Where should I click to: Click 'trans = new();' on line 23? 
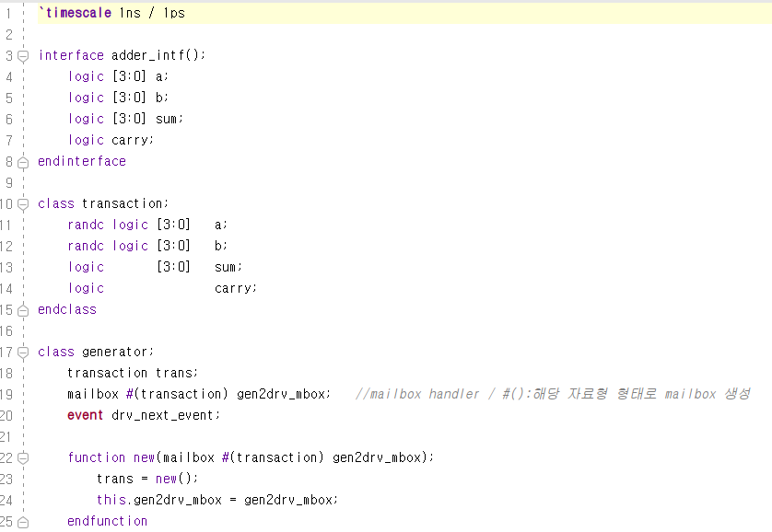coord(147,479)
